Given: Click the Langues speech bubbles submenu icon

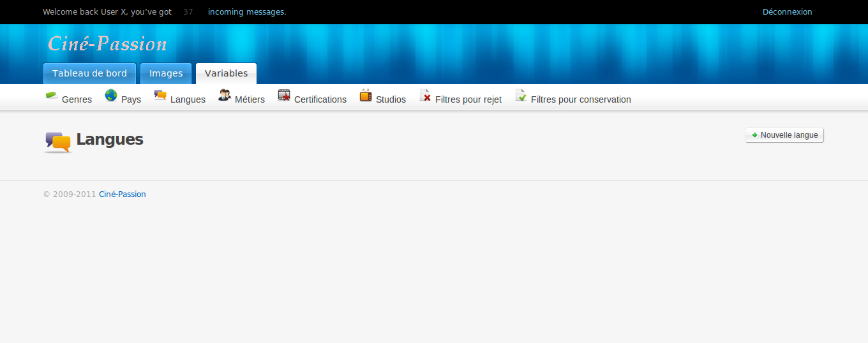Looking at the screenshot, I should (160, 96).
